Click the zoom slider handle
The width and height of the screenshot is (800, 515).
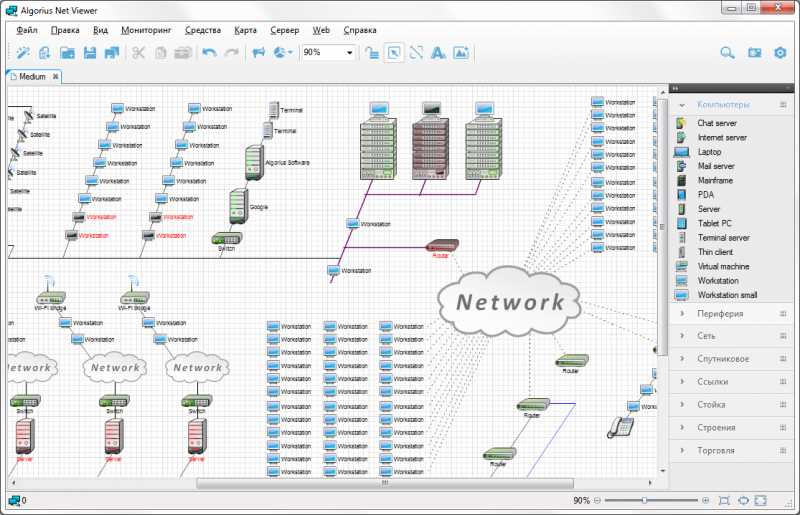click(644, 501)
